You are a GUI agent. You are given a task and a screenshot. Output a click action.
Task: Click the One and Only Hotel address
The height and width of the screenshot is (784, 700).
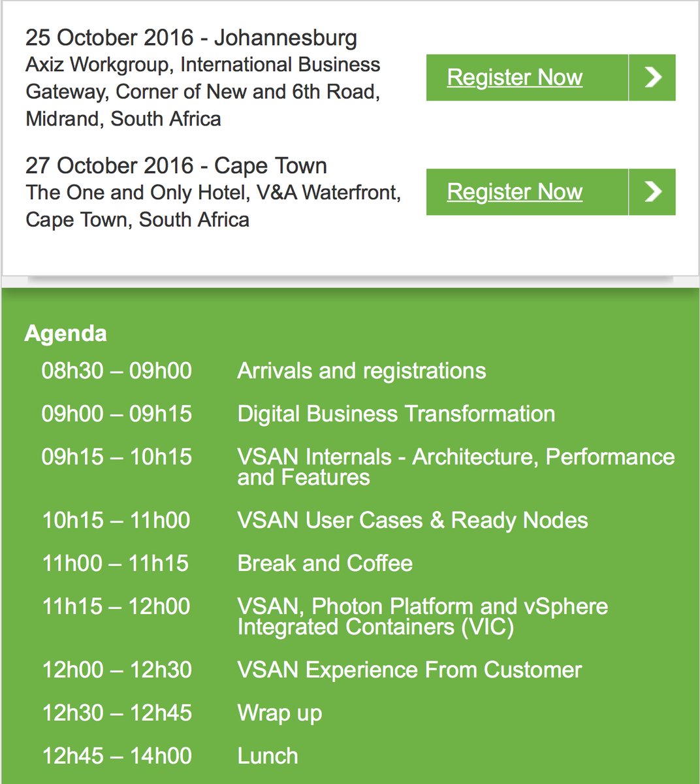click(213, 206)
